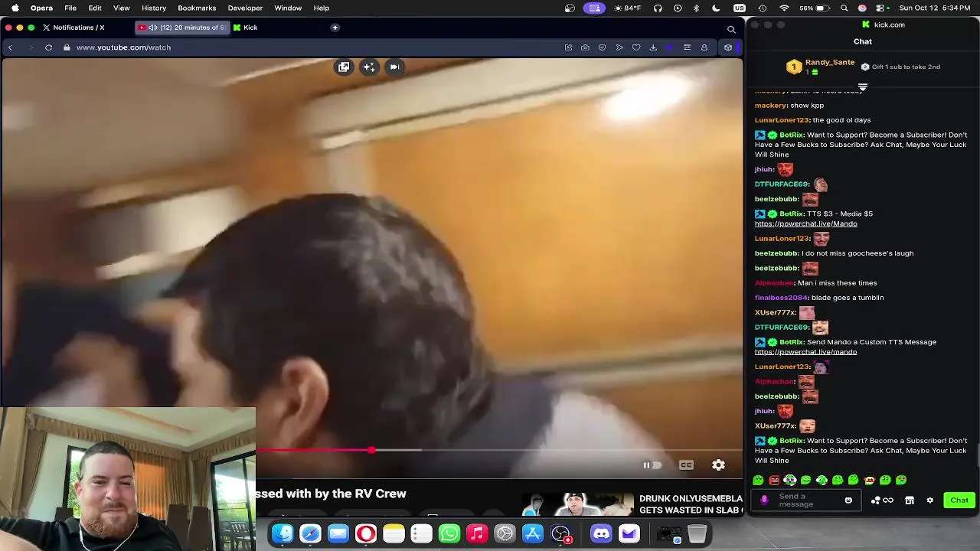
Task: Click the Send a message field
Action: 806,500
